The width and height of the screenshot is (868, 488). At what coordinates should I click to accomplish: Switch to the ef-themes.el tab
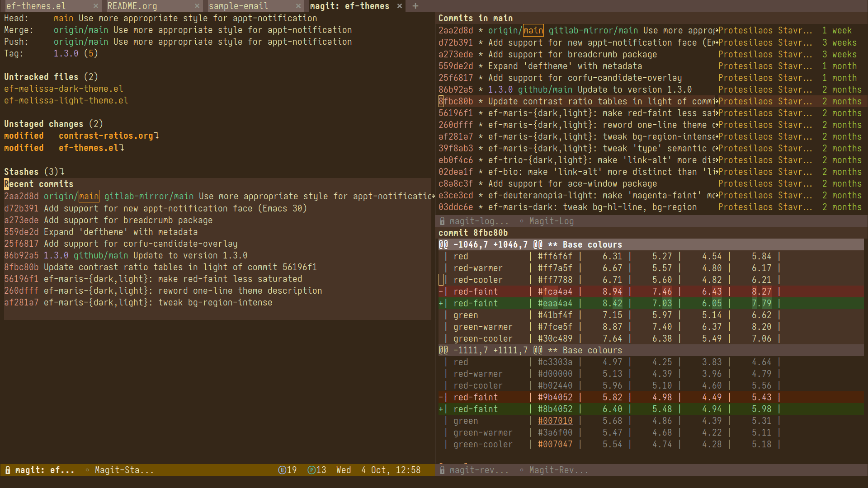point(36,6)
